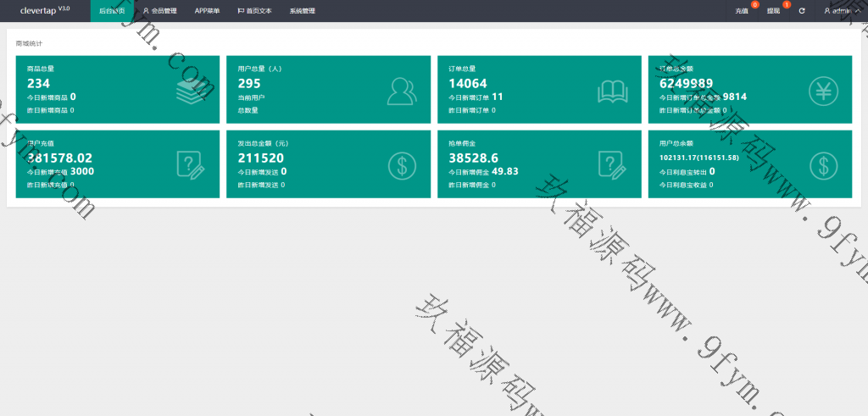This screenshot has height=416, width=868.
Task: Open the 会员管理 menu
Action: [x=159, y=11]
